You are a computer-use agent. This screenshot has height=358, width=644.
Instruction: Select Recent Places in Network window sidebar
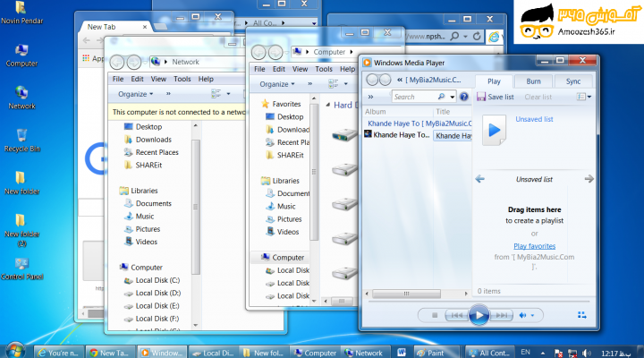157,152
